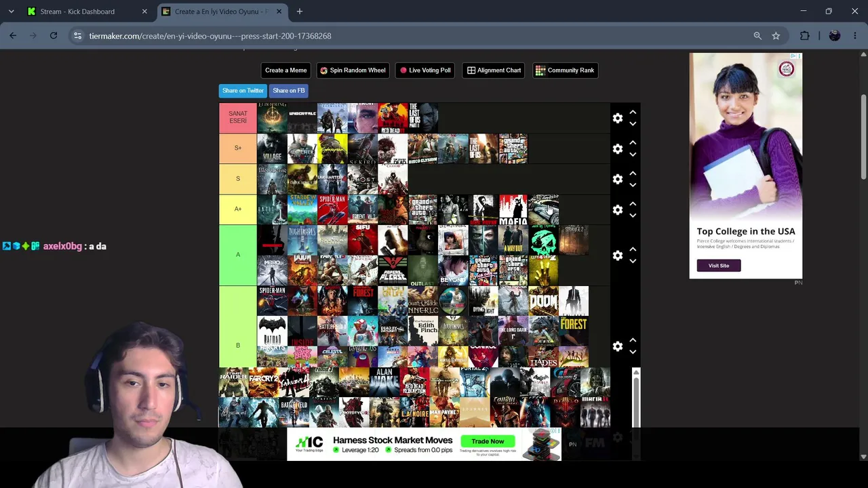Select the Create a En Iyi Video Oyunu tab
868x488 pixels.
pyautogui.click(x=220, y=12)
